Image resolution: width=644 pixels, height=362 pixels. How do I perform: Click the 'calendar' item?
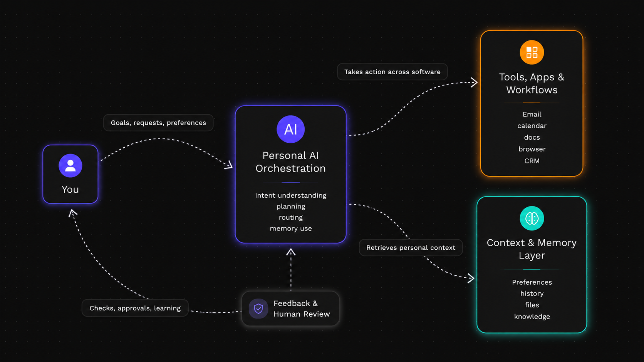click(x=532, y=126)
